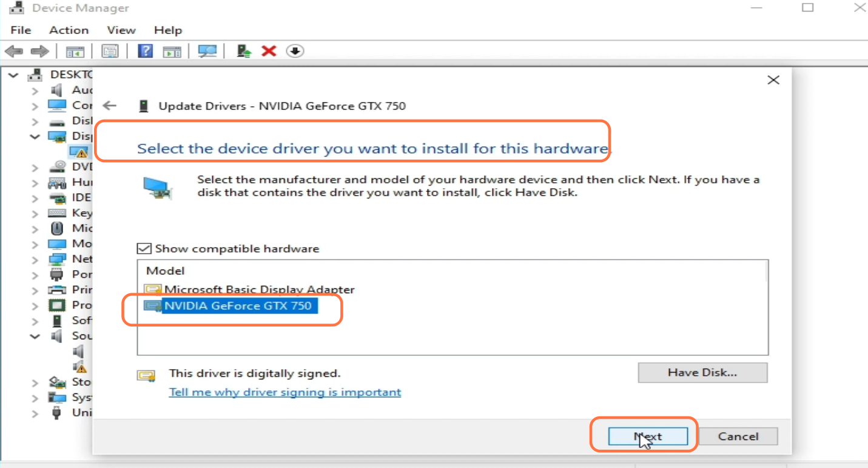Select the IDE controllers category icon
Image resolution: width=868 pixels, height=468 pixels.
(x=57, y=197)
